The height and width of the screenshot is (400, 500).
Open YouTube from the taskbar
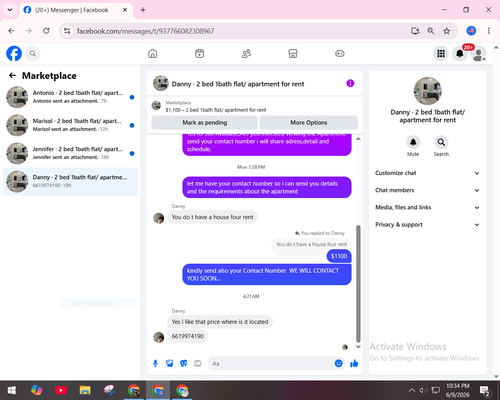pos(61,390)
